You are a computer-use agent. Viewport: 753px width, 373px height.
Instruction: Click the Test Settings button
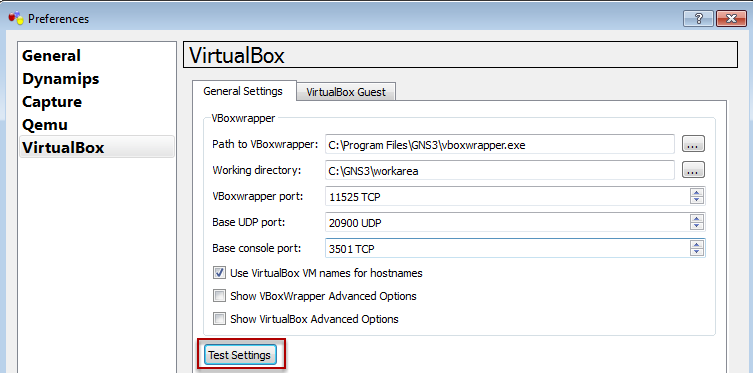(240, 355)
